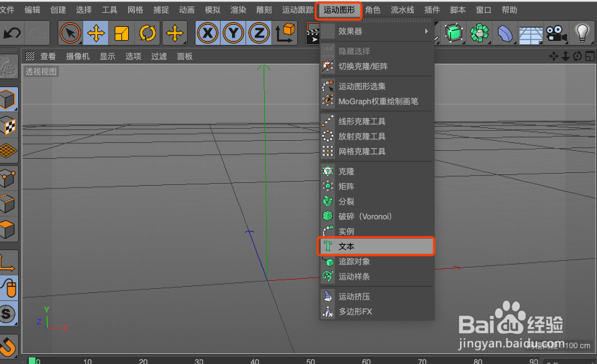Choose 运动挤压 entry

376,296
